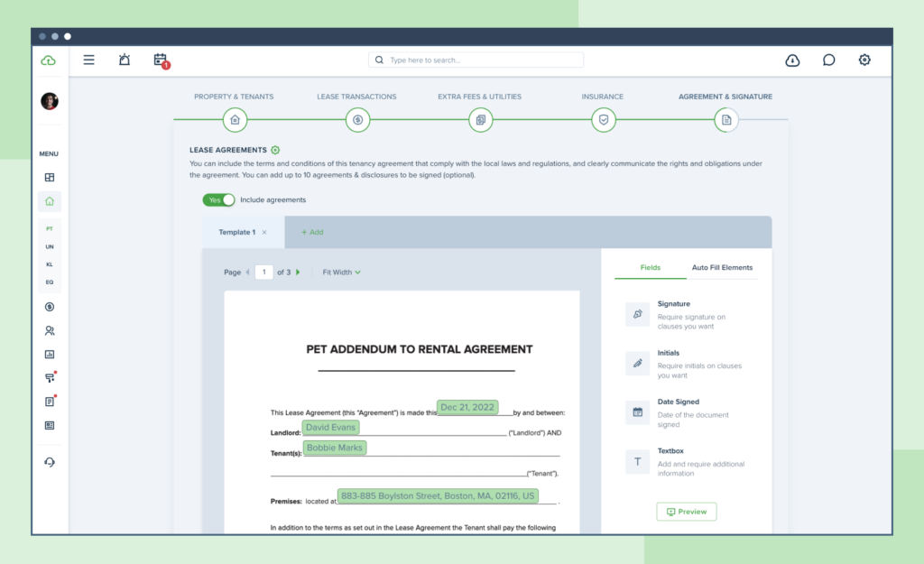
Task: Go to Insurance step shield circle
Action: click(604, 120)
